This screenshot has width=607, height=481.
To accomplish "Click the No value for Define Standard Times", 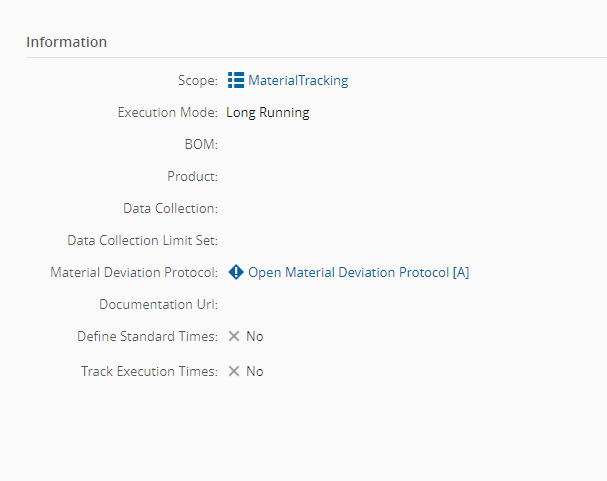I will pyautogui.click(x=255, y=336).
